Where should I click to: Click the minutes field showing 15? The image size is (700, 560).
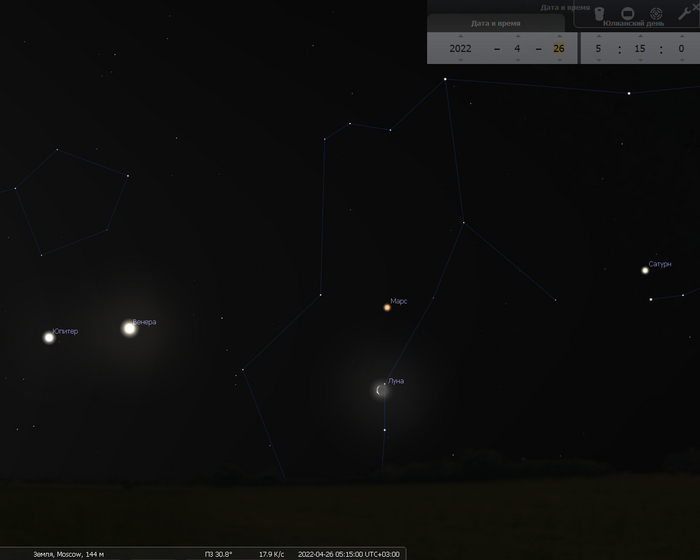[640, 48]
